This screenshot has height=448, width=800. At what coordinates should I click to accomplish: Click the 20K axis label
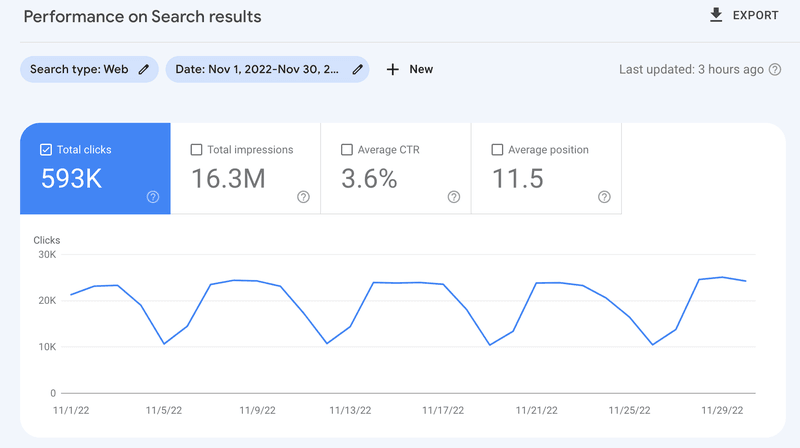pos(47,301)
